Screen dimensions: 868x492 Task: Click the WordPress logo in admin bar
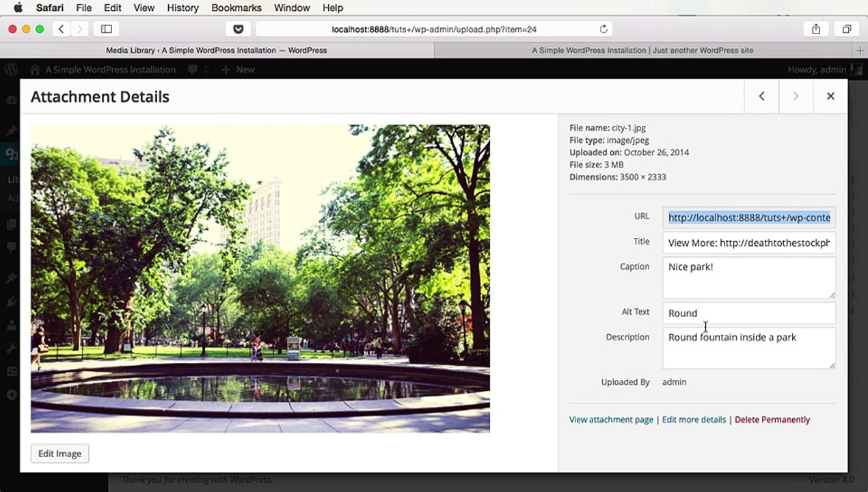pos(11,69)
